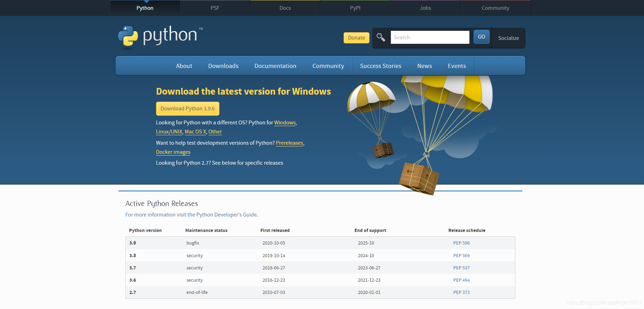Image resolution: width=644 pixels, height=309 pixels.
Task: Open the PyPI top tab
Action: (355, 8)
